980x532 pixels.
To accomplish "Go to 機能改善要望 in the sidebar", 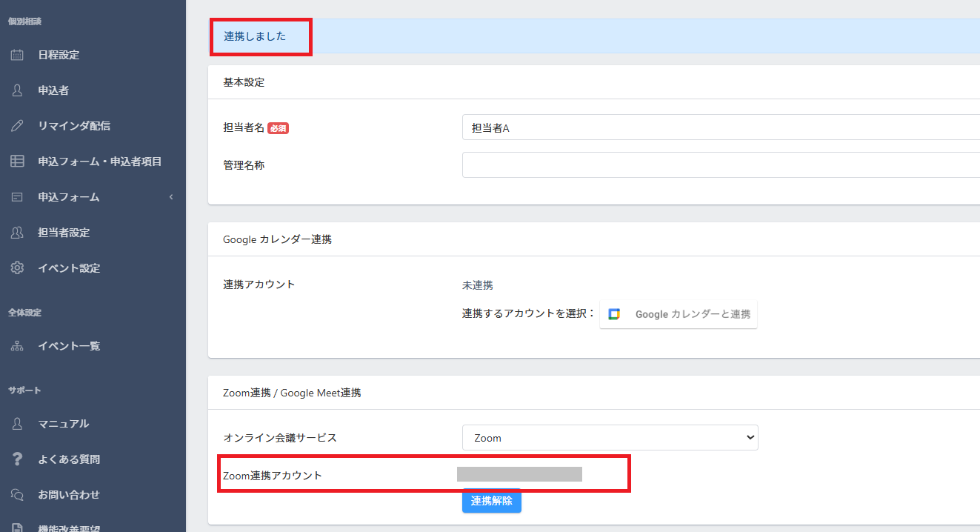I will [x=69, y=528].
